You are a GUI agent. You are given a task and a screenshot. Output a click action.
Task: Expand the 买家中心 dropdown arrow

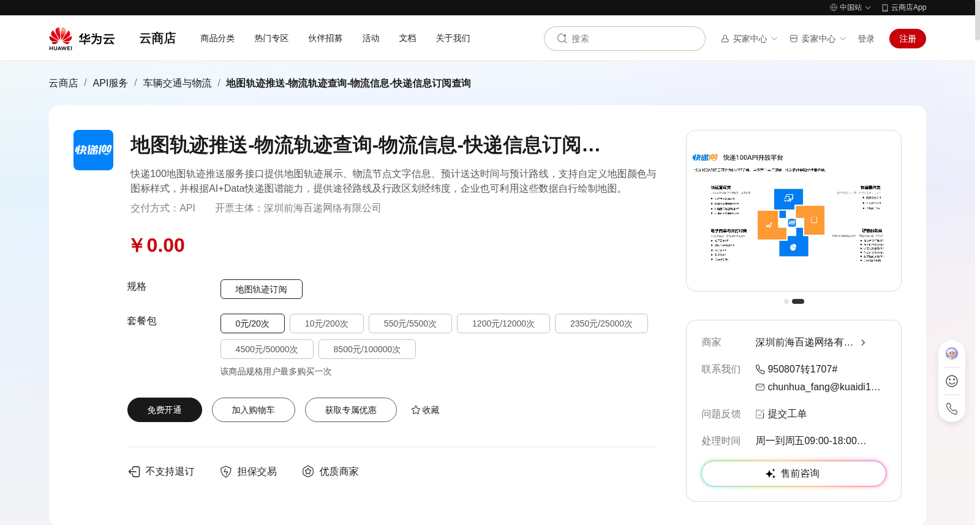tap(774, 39)
